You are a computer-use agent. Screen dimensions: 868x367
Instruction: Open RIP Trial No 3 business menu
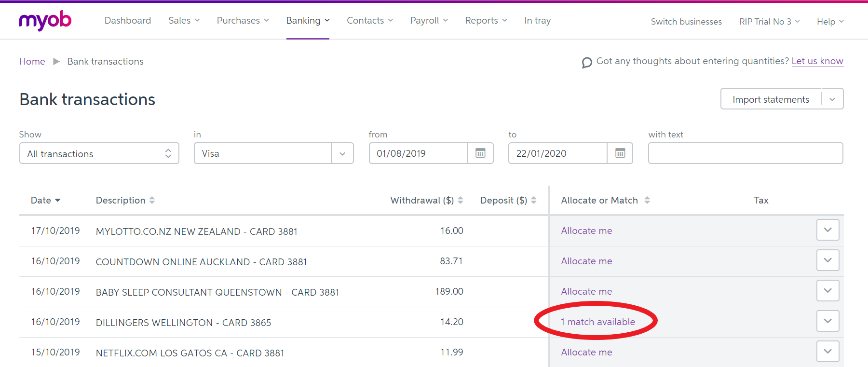[x=770, y=22]
